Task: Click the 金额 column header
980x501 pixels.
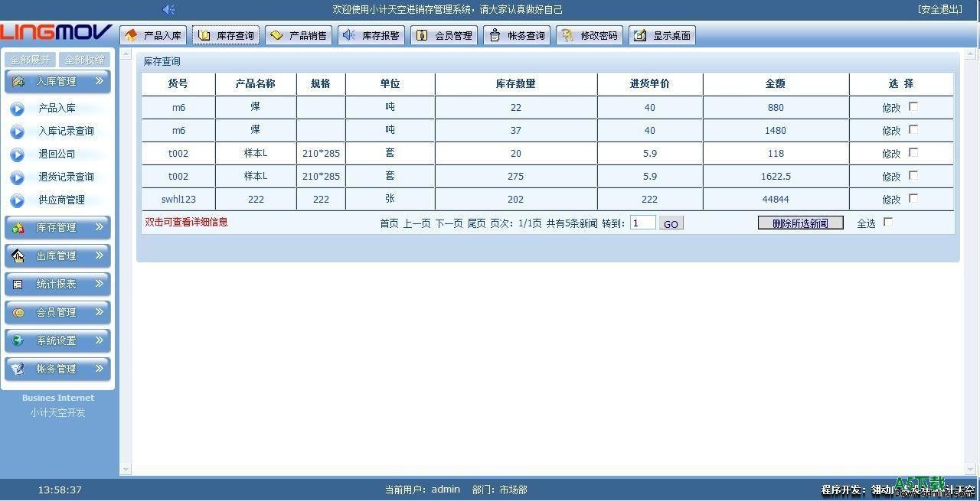Action: point(776,84)
